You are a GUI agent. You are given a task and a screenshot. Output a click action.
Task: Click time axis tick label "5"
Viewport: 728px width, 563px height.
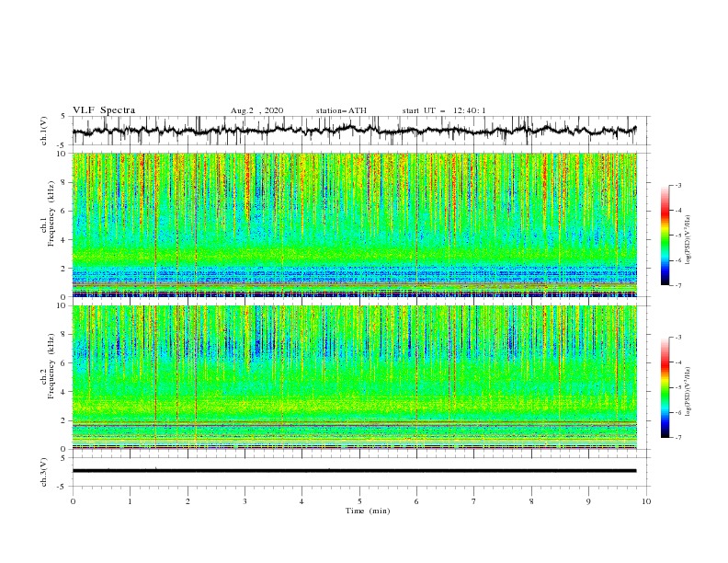pos(359,501)
